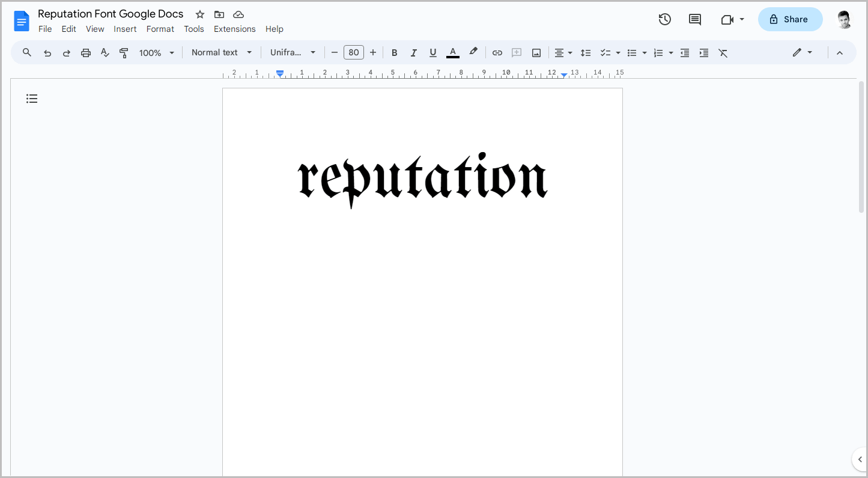Open the zoom level dropdown

pyautogui.click(x=156, y=52)
